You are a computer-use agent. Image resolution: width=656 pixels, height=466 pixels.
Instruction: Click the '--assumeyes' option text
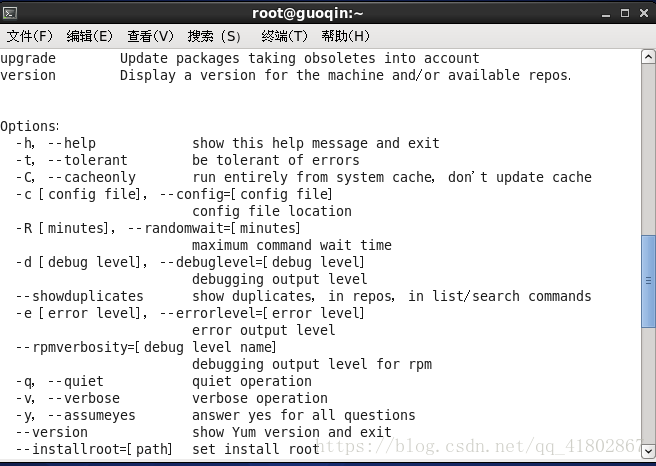[x=92, y=415]
